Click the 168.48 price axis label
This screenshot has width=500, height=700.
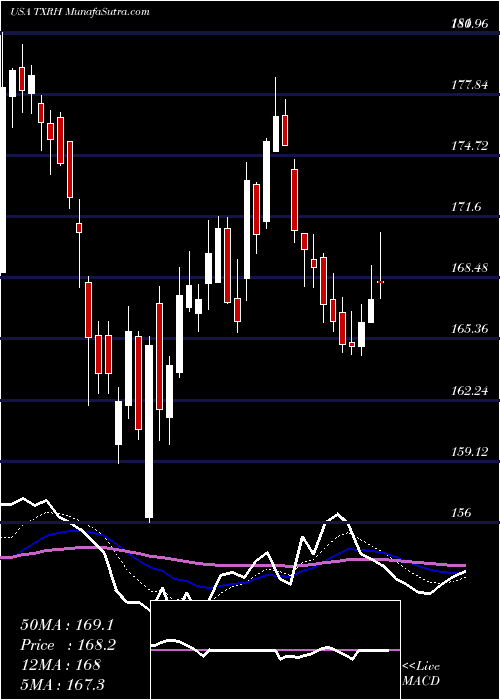[470, 267]
